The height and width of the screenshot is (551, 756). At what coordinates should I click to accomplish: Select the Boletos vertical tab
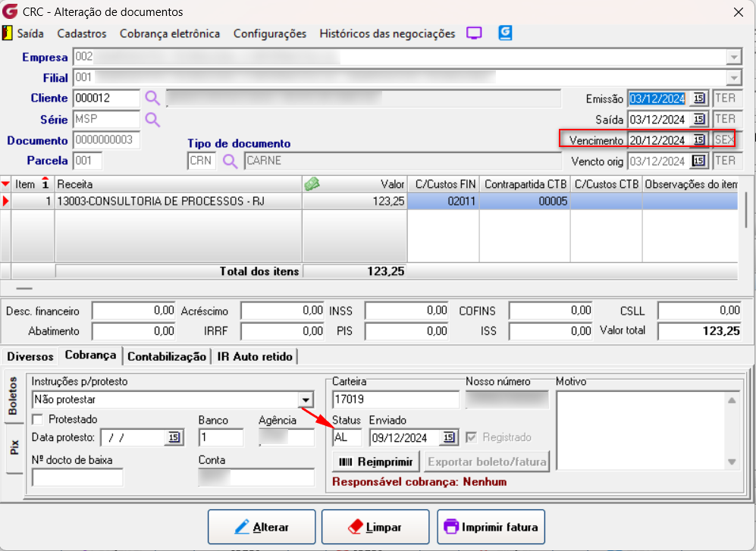click(x=13, y=396)
